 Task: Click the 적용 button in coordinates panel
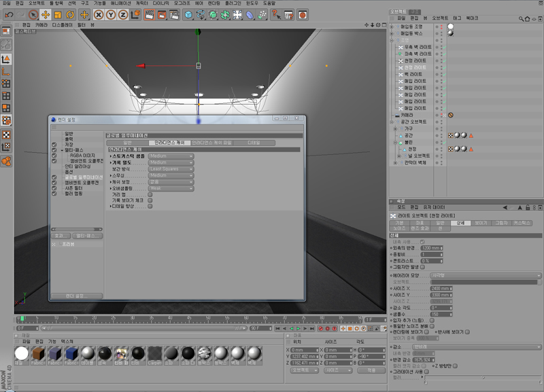[x=371, y=370]
